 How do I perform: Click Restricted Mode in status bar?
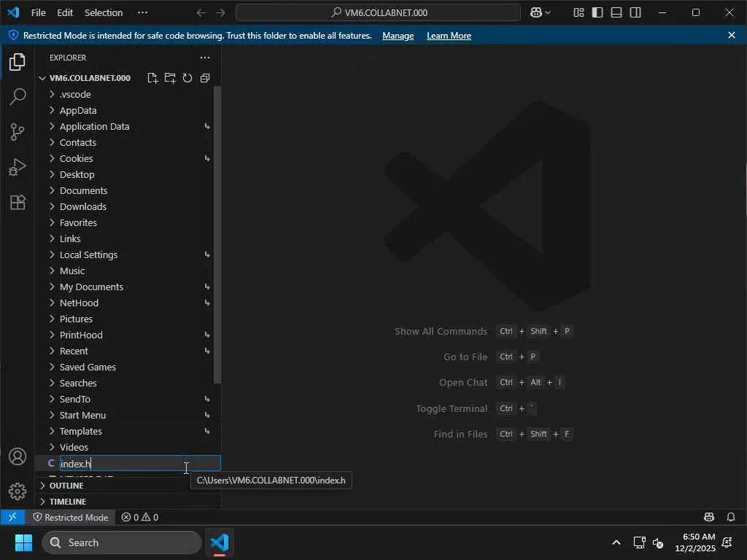71,517
